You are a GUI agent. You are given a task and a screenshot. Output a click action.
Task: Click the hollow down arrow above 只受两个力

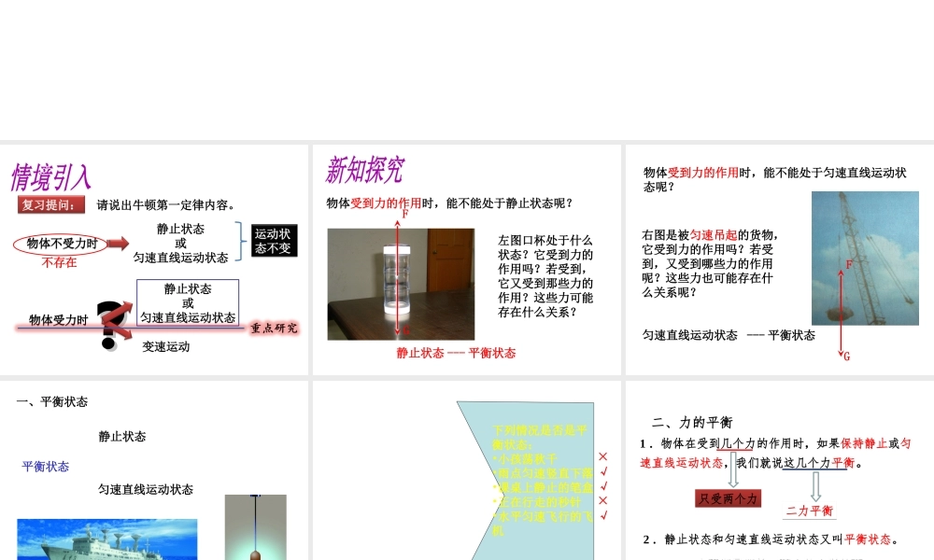pyautogui.click(x=733, y=469)
